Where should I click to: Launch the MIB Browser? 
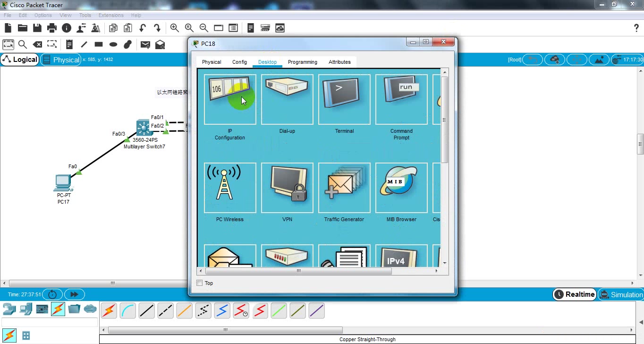tap(401, 188)
